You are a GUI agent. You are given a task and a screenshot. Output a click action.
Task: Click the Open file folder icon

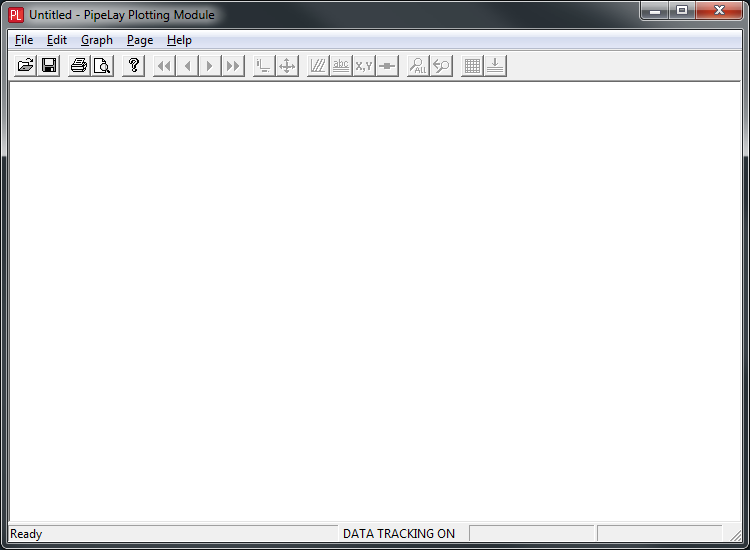pyautogui.click(x=27, y=66)
